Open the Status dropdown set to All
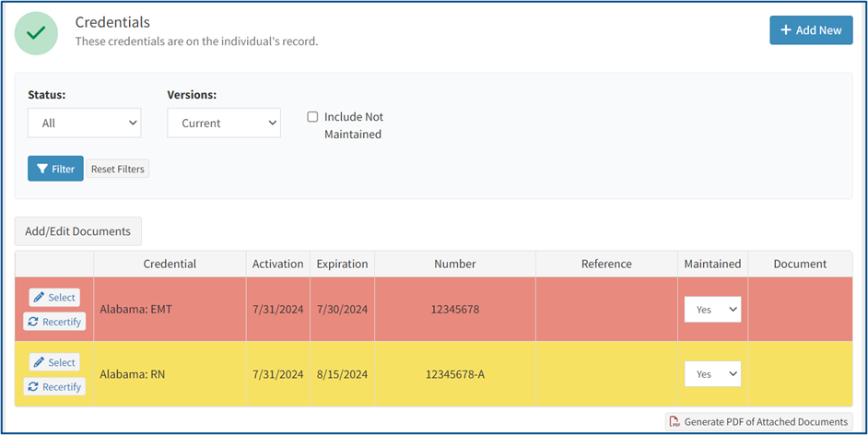The width and height of the screenshot is (868, 435). click(85, 123)
